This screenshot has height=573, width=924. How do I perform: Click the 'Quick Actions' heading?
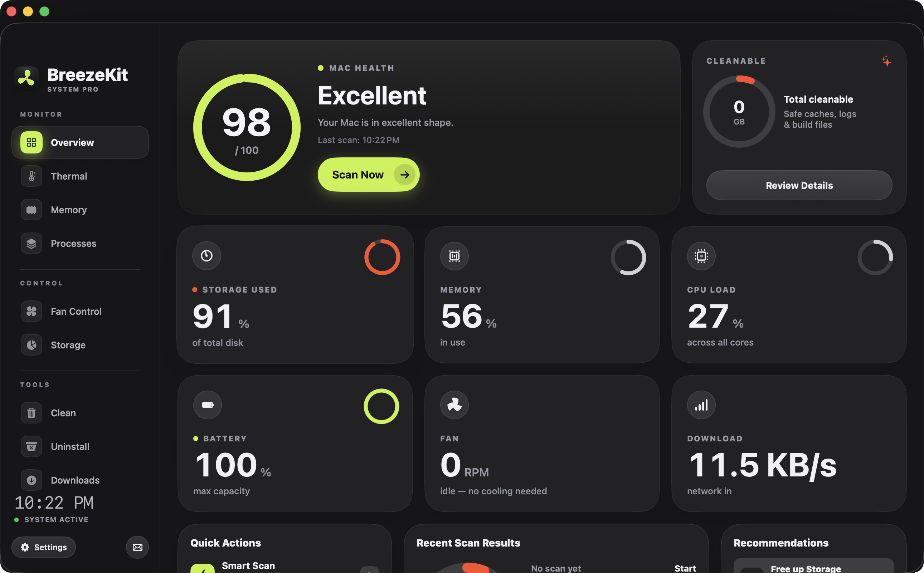(x=225, y=543)
